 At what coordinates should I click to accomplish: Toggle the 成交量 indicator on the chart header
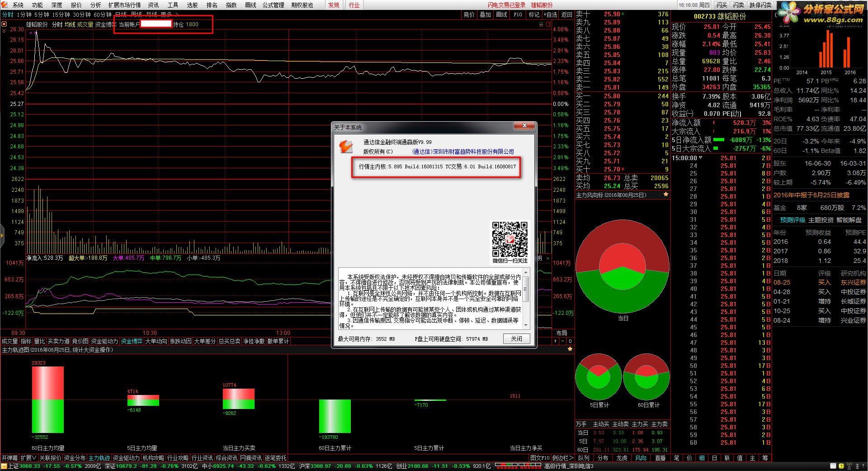tap(85, 24)
